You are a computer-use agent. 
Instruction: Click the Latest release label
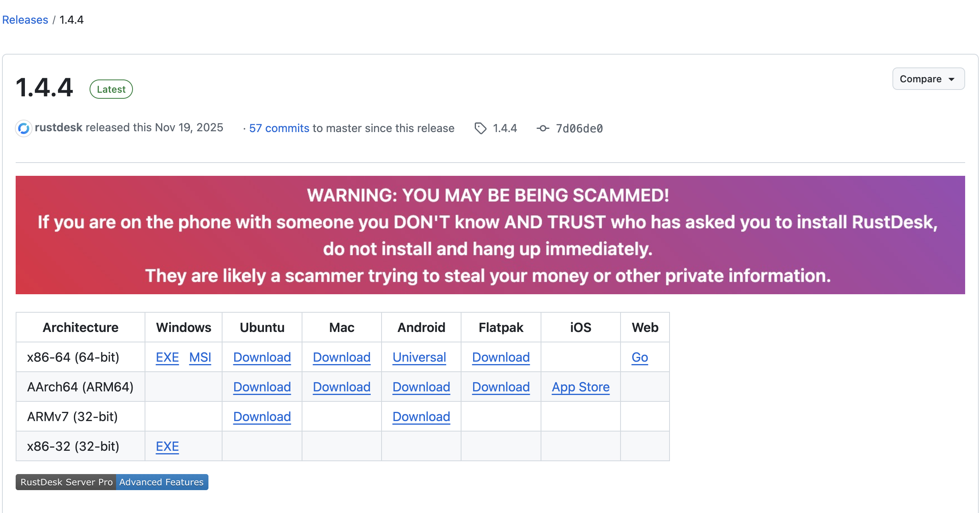(x=111, y=89)
